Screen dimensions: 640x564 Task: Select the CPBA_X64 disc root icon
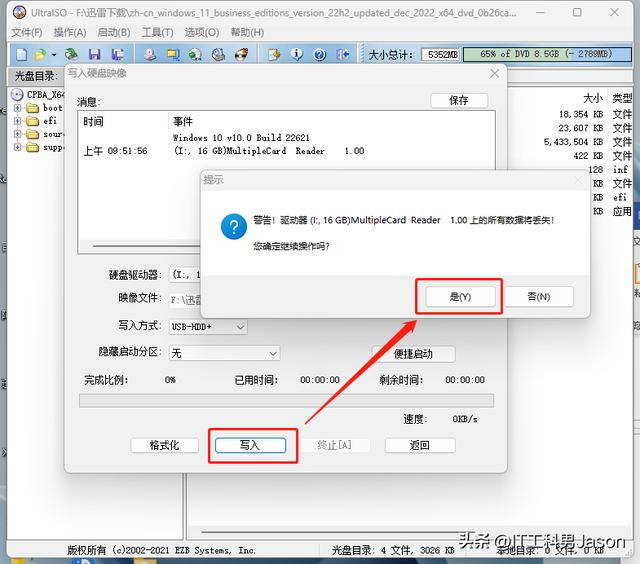tap(17, 95)
